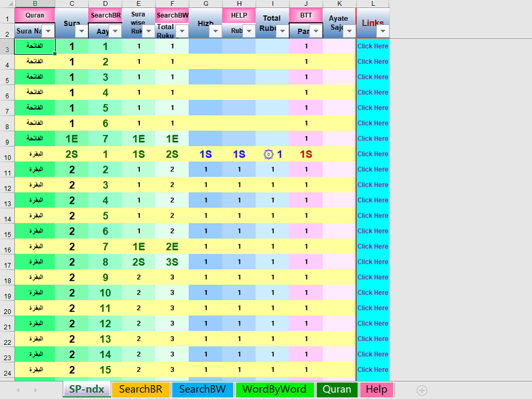
Task: Click the BTT pink header button
Action: click(306, 15)
